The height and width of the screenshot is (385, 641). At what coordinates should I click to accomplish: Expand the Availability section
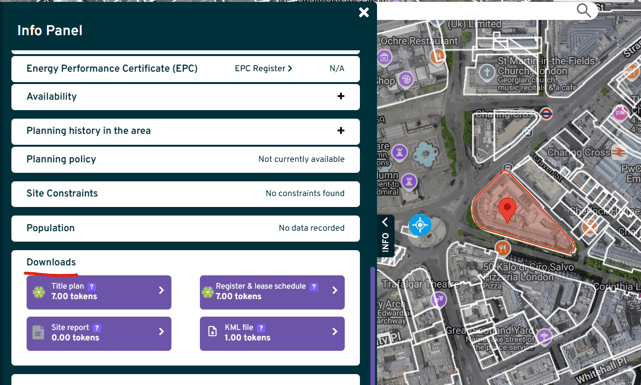click(186, 96)
